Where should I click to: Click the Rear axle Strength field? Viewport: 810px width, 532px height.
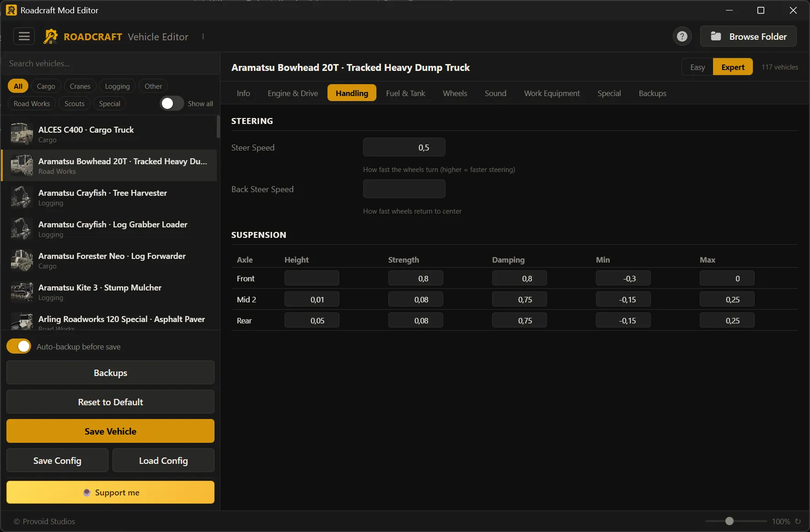(415, 320)
